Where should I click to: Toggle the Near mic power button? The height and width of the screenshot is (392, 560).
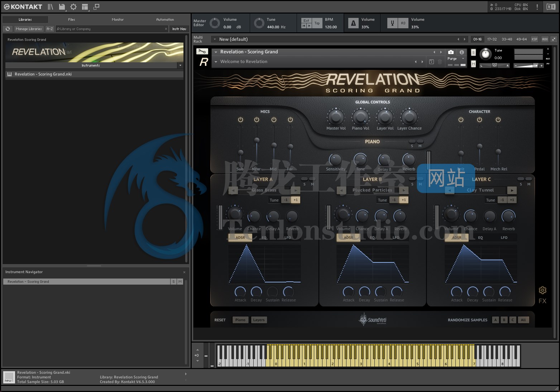pos(257,120)
